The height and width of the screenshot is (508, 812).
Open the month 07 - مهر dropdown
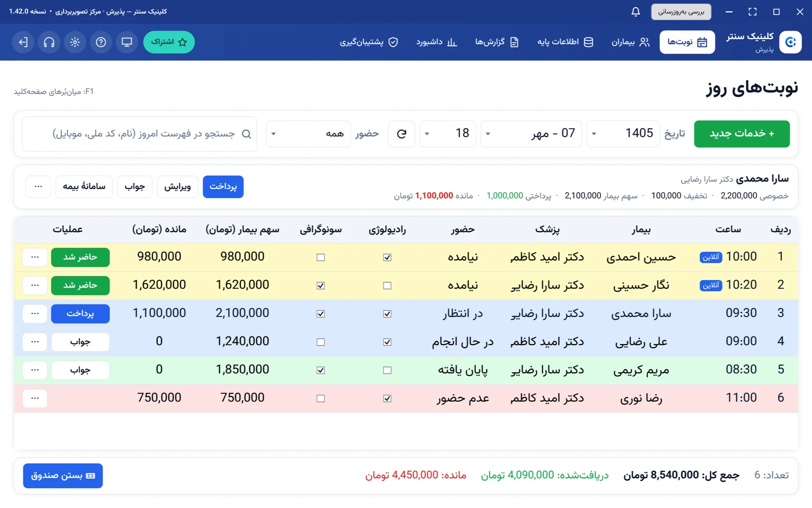(531, 134)
